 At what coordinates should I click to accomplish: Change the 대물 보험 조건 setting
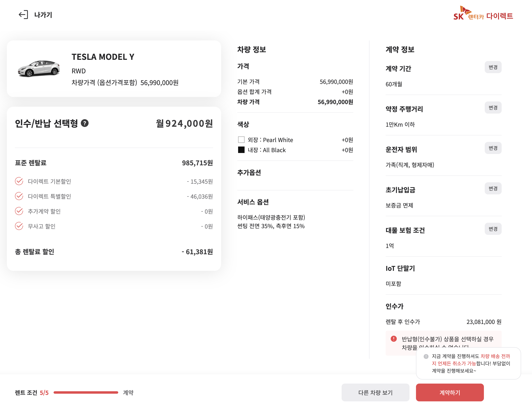coord(493,229)
